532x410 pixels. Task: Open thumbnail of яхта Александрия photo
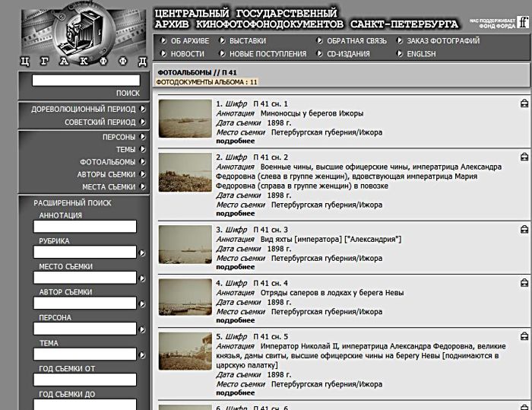pos(185,245)
